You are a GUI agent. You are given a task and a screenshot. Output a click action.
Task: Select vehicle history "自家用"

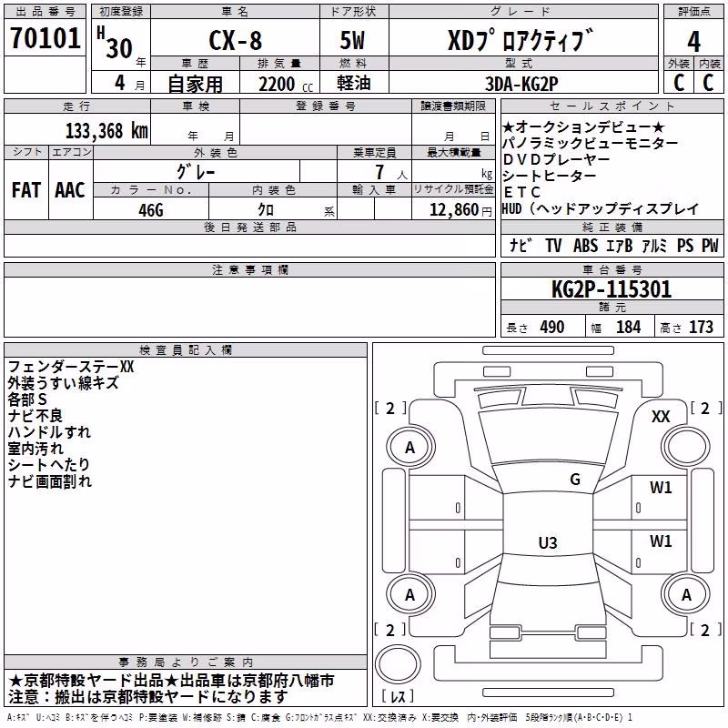195,84
